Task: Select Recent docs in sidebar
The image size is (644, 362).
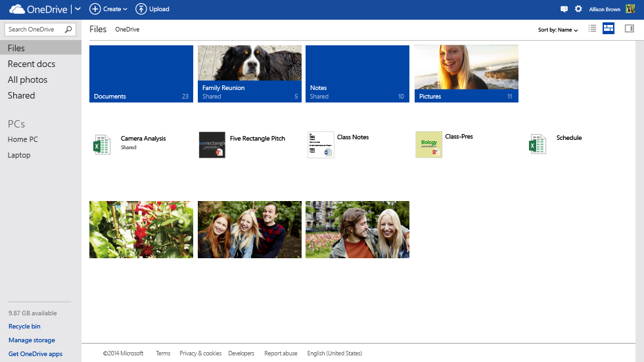Action: [x=32, y=64]
